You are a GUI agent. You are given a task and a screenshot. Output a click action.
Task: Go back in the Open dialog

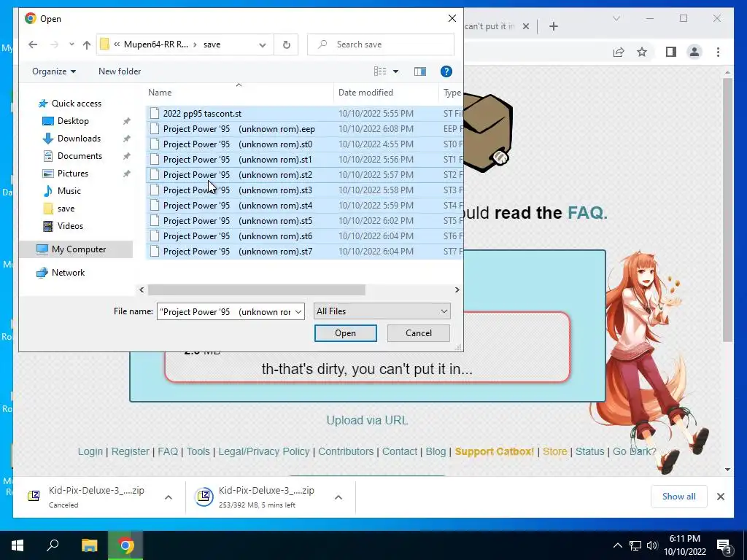click(x=32, y=44)
